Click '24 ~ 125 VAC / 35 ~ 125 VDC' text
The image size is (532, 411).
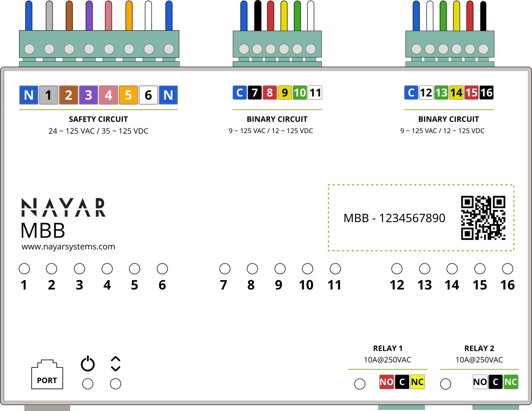98,131
